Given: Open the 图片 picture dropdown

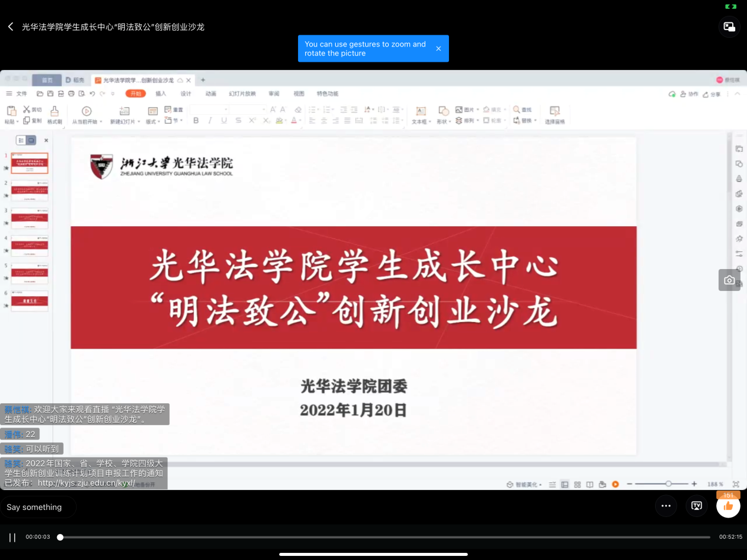Looking at the screenshot, I should [468, 110].
